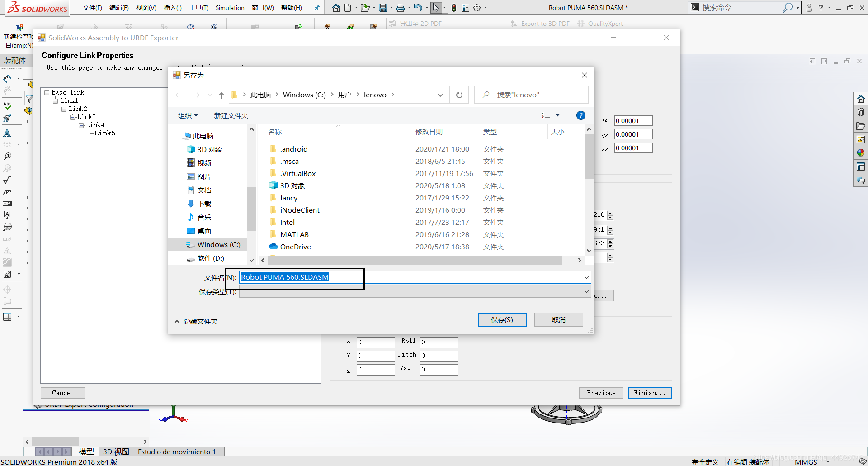Image resolution: width=868 pixels, height=466 pixels.
Task: Click 新建文件夹 button
Action: tap(231, 116)
